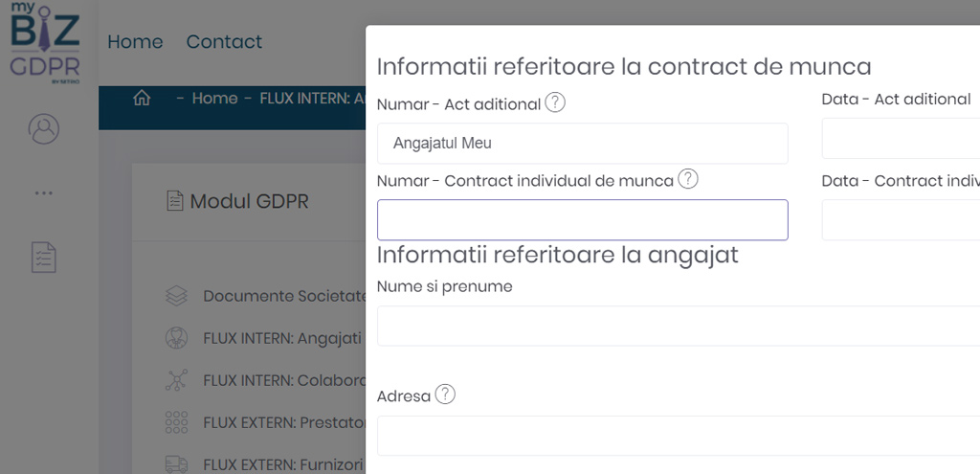Image resolution: width=980 pixels, height=474 pixels.
Task: Click the myBIZ GDPR logo
Action: 44,44
